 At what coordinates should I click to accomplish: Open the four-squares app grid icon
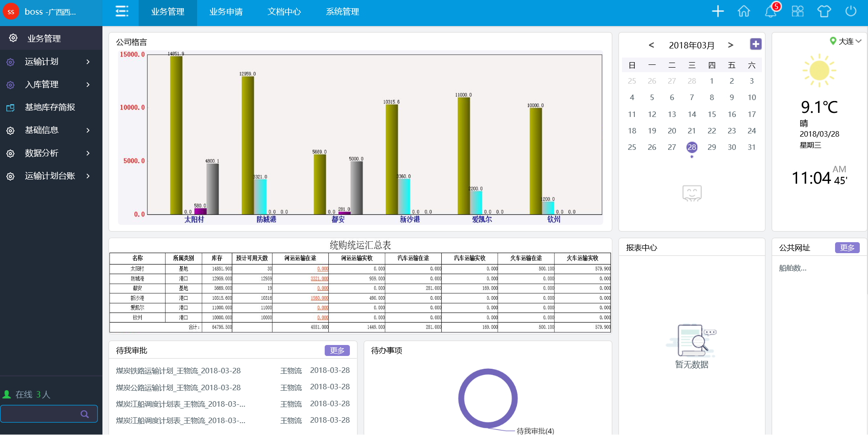(798, 11)
